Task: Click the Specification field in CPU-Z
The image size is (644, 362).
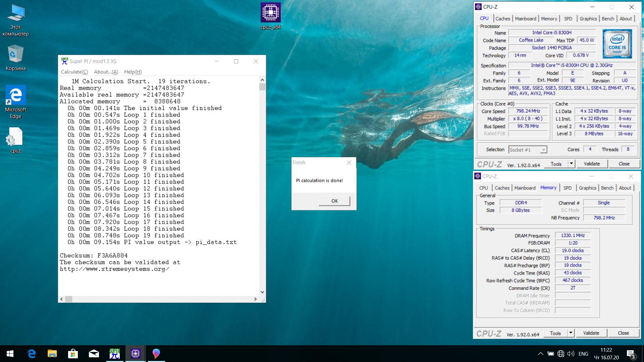Action: tap(572, 65)
